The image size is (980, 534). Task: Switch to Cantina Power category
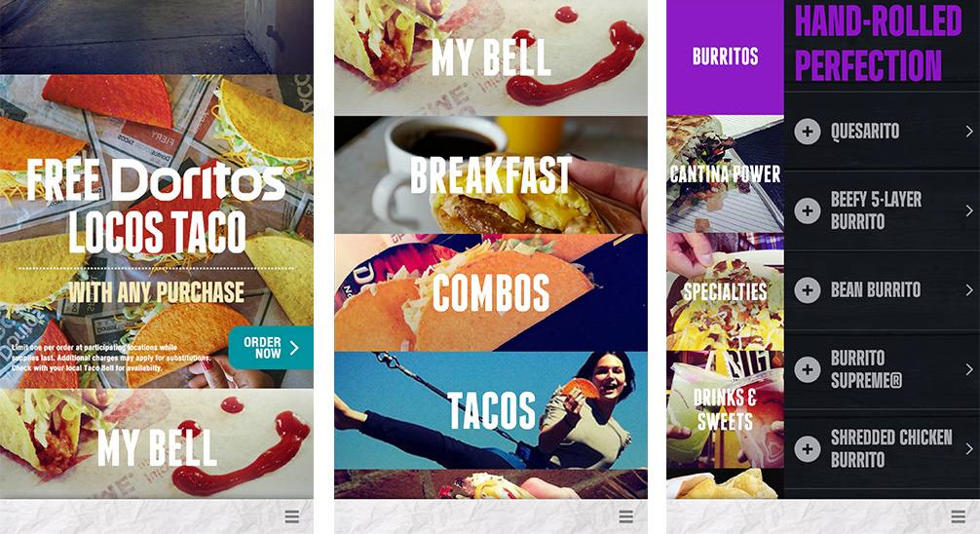725,173
